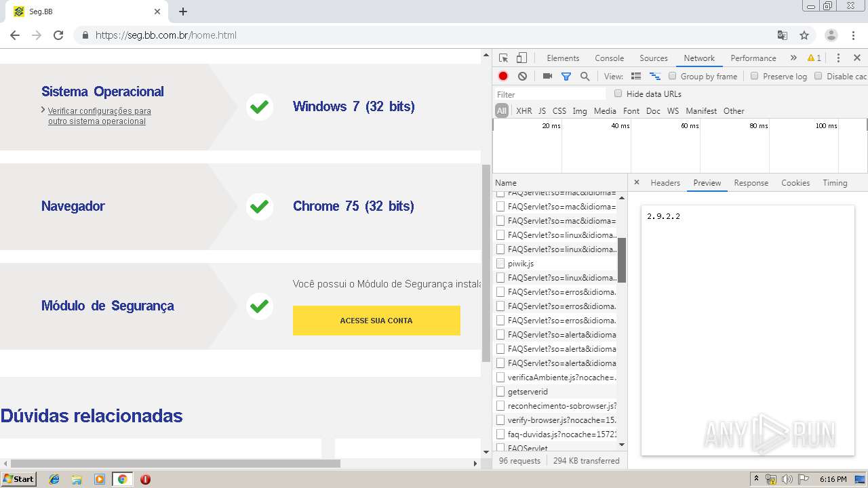The width and height of the screenshot is (868, 488).
Task: Open a new browser tab
Action: (x=183, y=12)
